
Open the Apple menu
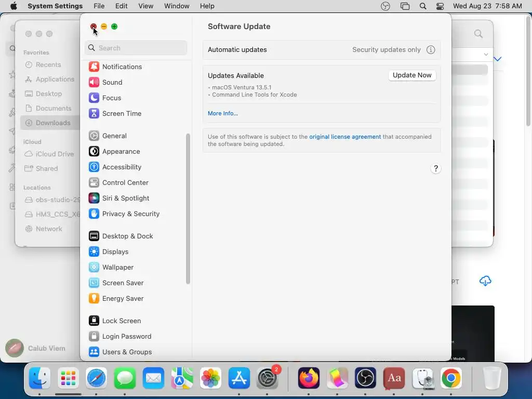pos(14,6)
